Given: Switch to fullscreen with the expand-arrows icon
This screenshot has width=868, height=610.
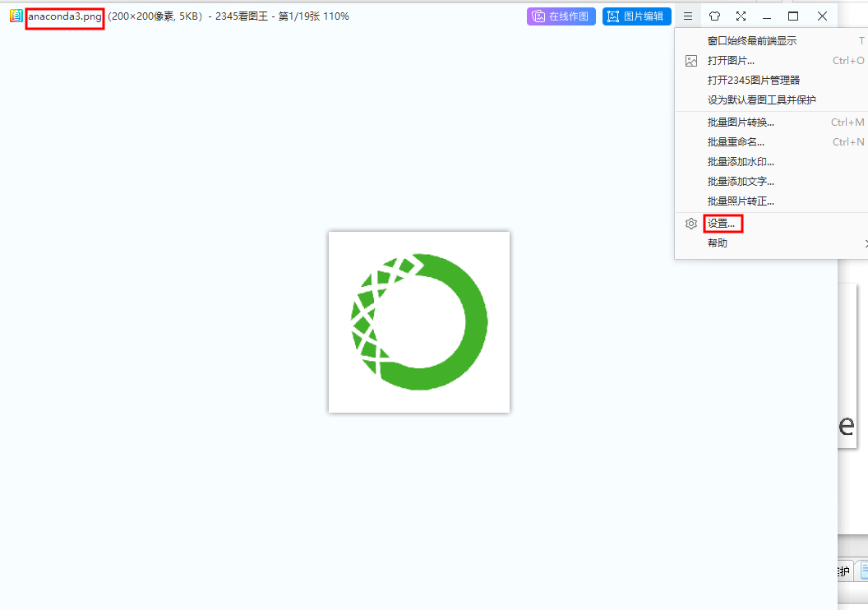Looking at the screenshot, I should pyautogui.click(x=741, y=16).
